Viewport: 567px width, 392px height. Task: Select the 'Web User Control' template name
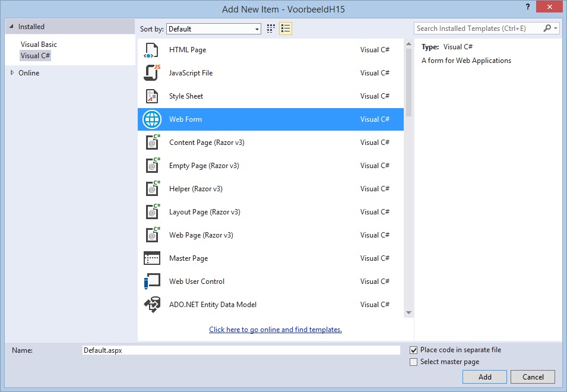coord(197,282)
